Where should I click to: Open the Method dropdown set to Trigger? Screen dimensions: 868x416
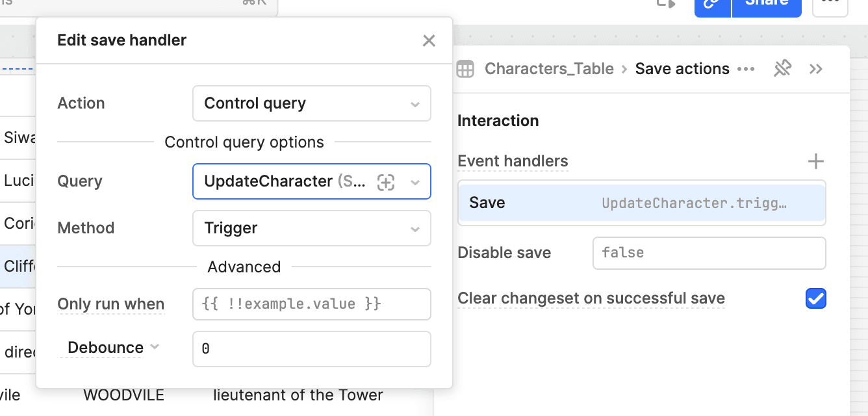[x=311, y=228]
